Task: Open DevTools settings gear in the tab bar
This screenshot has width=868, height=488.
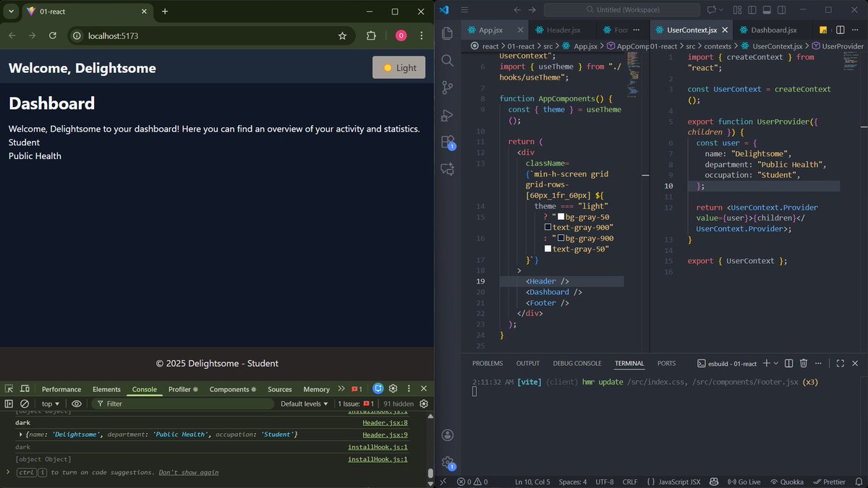Action: pyautogui.click(x=393, y=389)
